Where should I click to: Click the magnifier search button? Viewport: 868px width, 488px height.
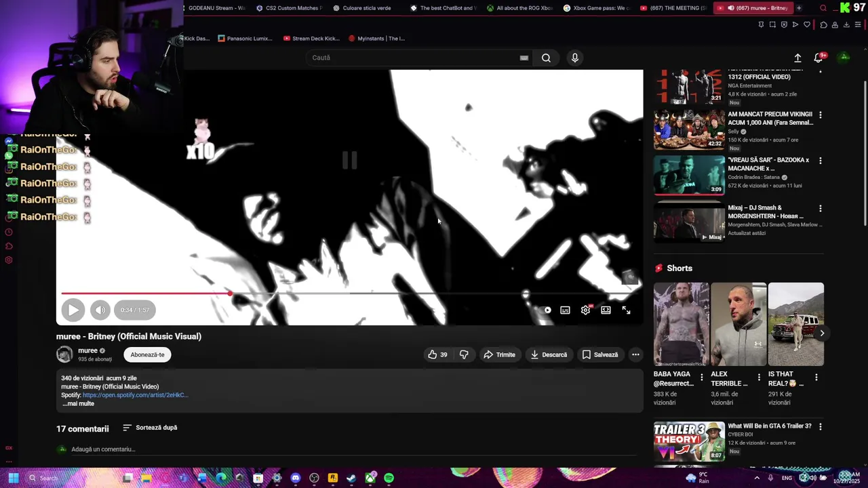click(x=546, y=58)
